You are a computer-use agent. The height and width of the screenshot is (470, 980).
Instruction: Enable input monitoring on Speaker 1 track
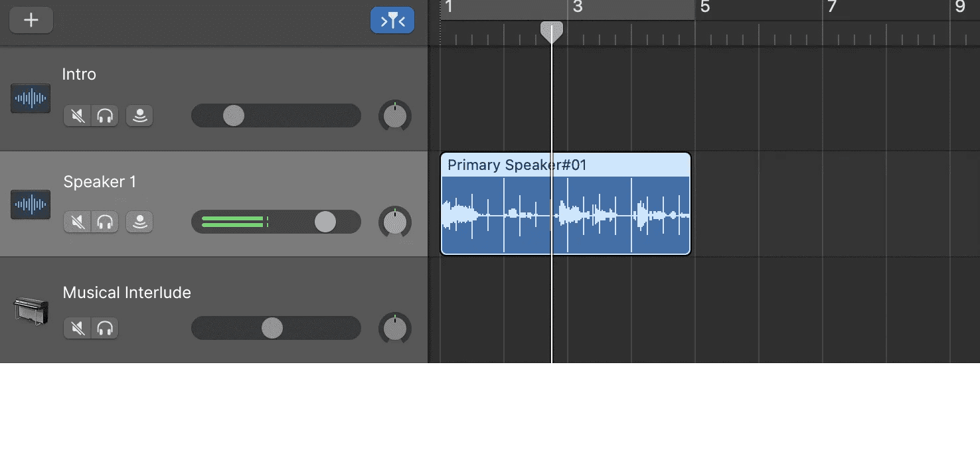click(139, 222)
